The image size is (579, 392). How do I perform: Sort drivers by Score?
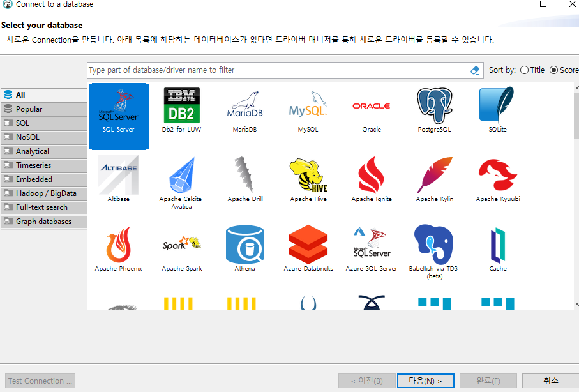[x=564, y=70]
